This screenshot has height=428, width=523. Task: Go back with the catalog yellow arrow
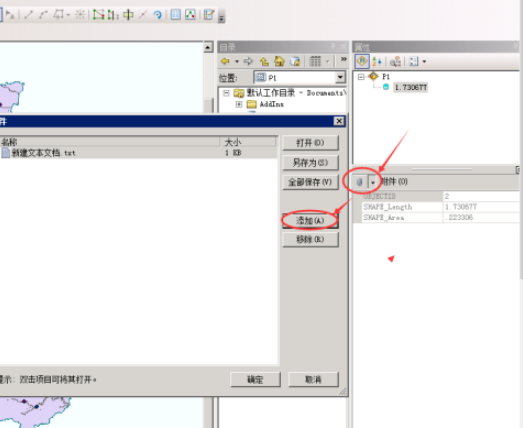coord(225,61)
